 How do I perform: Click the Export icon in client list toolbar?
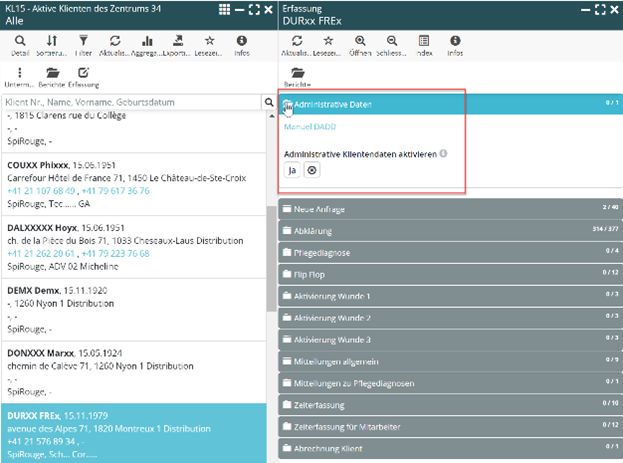point(179,41)
